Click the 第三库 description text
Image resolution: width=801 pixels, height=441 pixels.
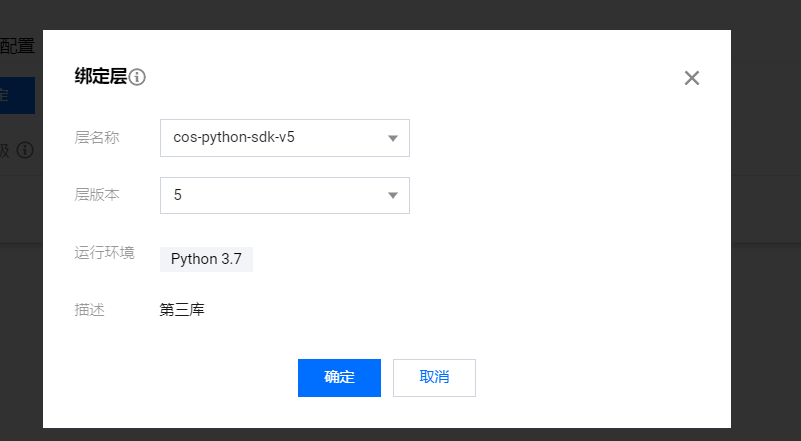point(182,310)
